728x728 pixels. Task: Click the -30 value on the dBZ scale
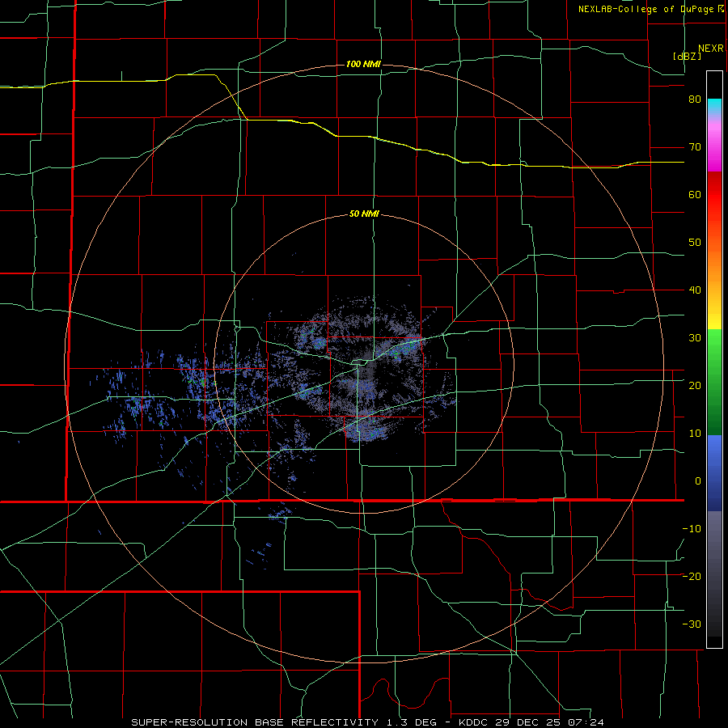692,624
